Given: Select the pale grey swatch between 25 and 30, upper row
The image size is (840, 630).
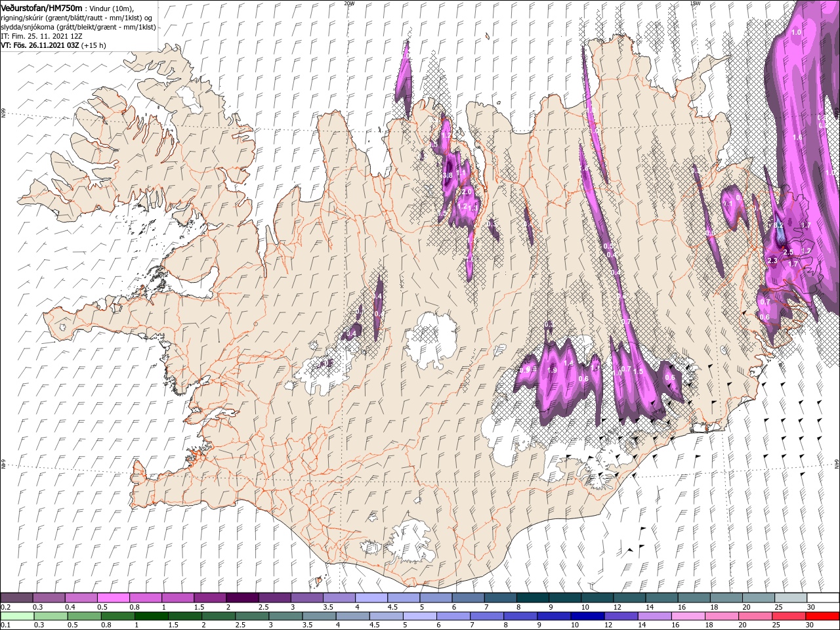Looking at the screenshot, I should pos(791,598).
